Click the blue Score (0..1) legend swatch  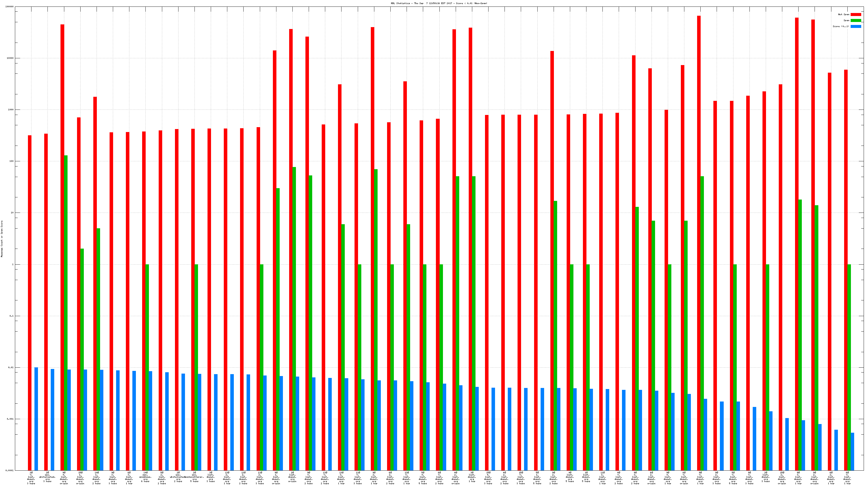856,26
